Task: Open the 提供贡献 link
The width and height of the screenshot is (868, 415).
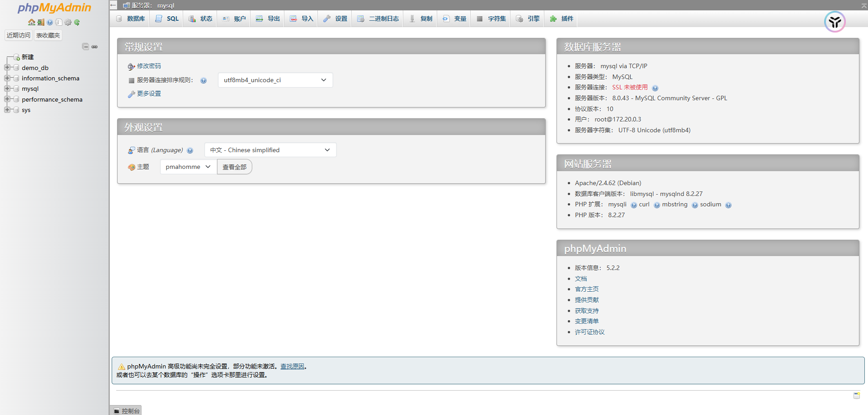Action: tap(587, 300)
